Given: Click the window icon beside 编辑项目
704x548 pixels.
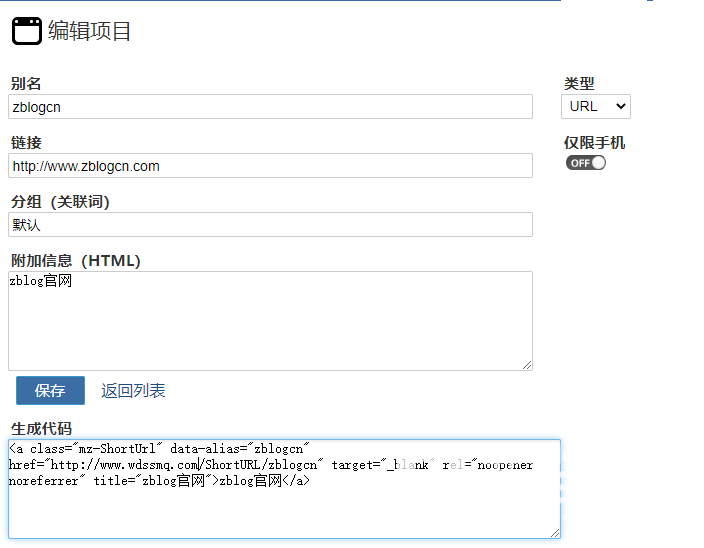Looking at the screenshot, I should (27, 31).
